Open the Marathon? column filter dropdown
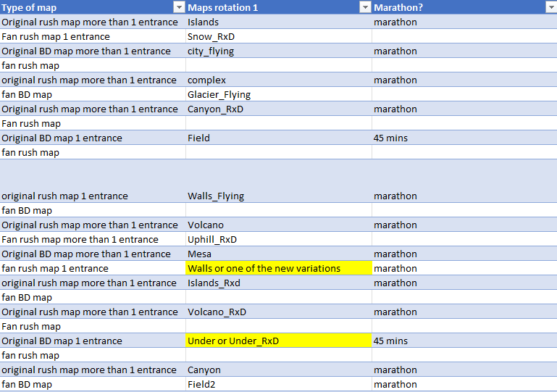557x392 pixels. [x=550, y=7]
